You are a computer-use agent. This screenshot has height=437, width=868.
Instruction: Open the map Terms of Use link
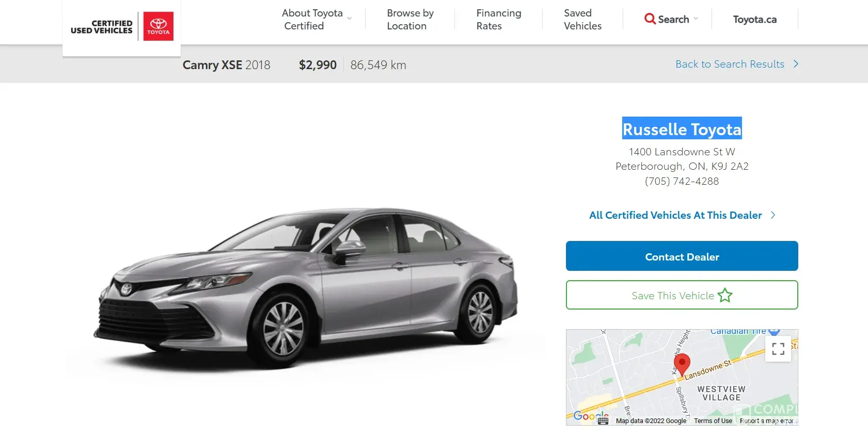713,421
